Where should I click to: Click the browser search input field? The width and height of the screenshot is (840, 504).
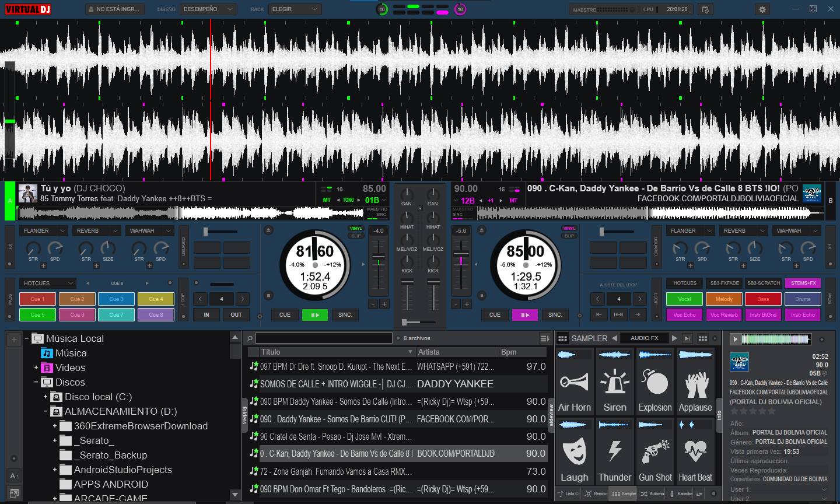[324, 338]
